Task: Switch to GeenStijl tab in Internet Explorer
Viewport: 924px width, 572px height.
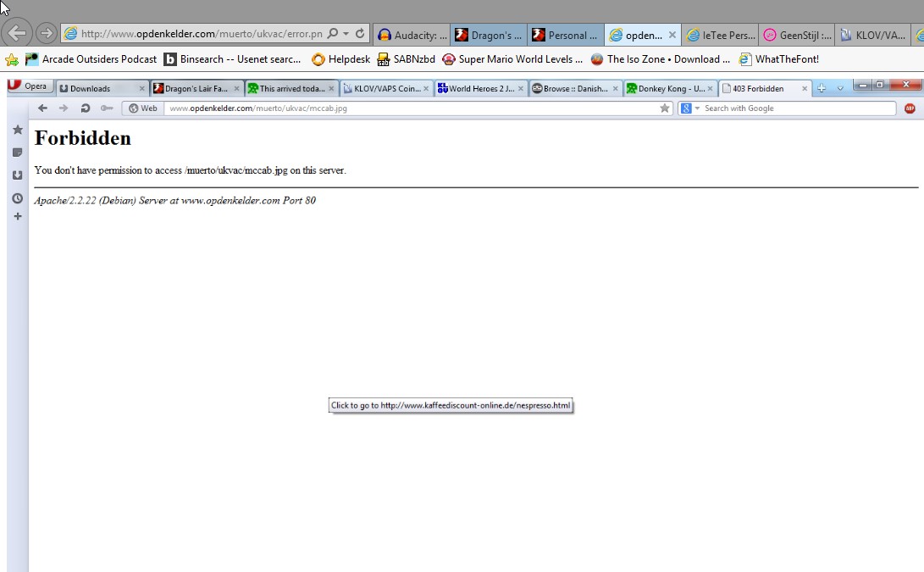Action: 796,35
